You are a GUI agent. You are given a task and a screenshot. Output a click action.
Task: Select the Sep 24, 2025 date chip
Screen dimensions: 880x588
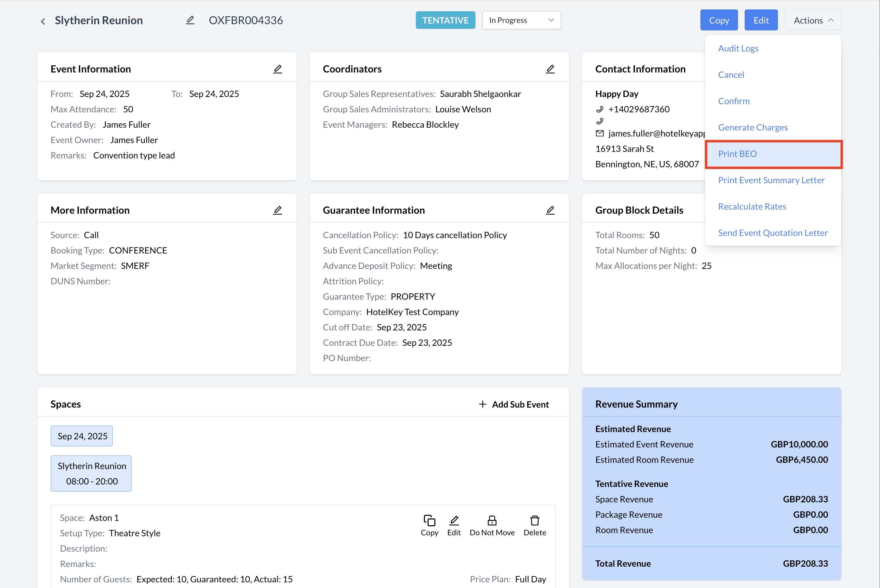(x=82, y=436)
